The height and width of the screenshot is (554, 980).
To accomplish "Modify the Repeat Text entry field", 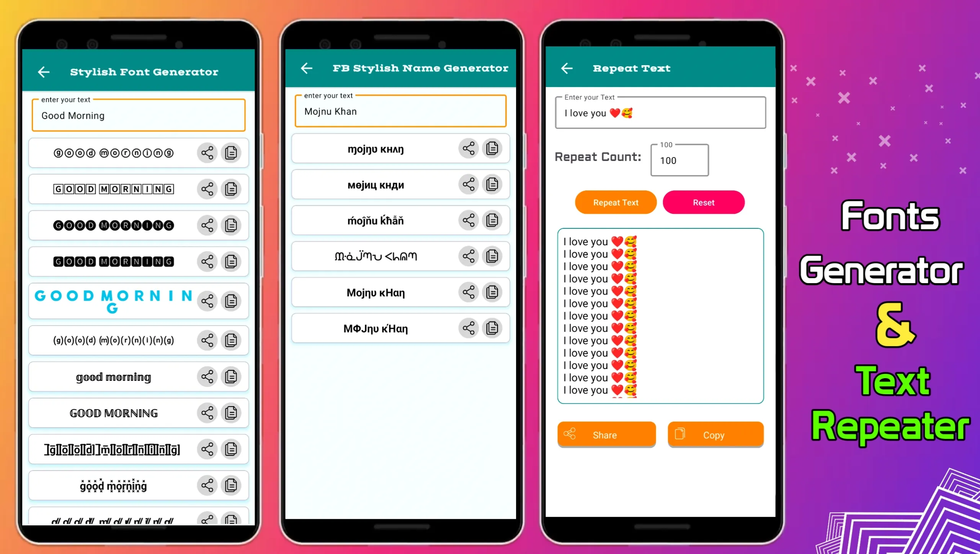I will [660, 113].
